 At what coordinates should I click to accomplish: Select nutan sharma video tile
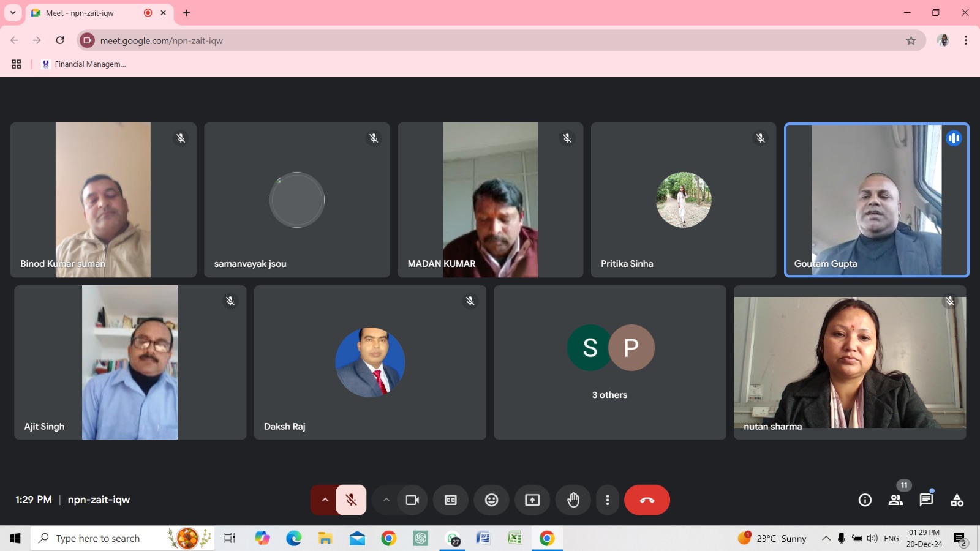850,362
